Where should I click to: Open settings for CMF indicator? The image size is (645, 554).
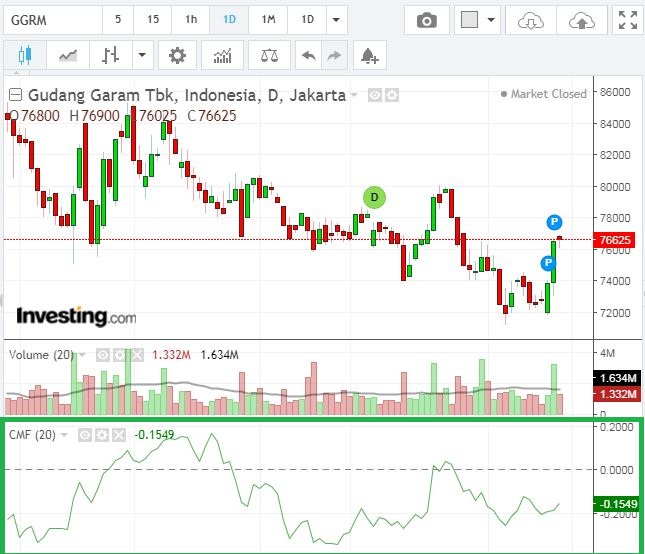click(x=102, y=435)
